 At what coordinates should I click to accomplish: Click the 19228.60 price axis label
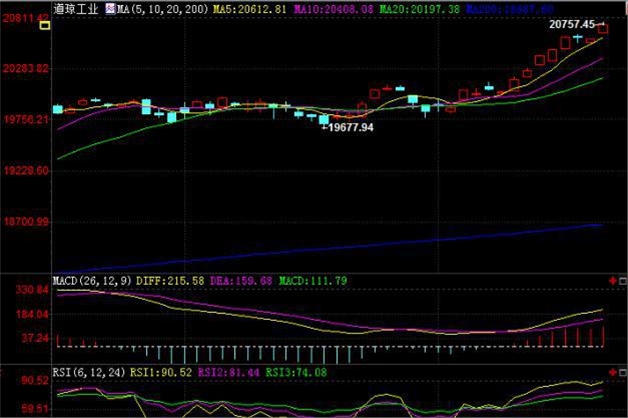pos(26,171)
